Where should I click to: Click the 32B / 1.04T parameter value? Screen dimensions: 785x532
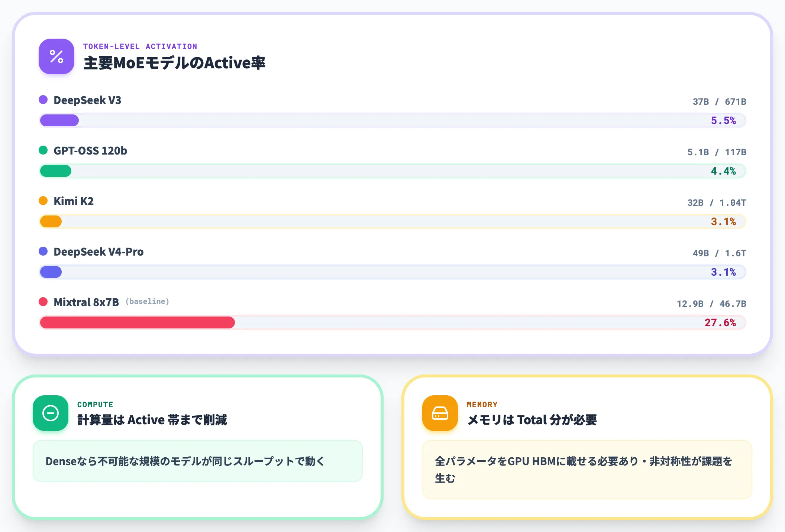coord(717,203)
